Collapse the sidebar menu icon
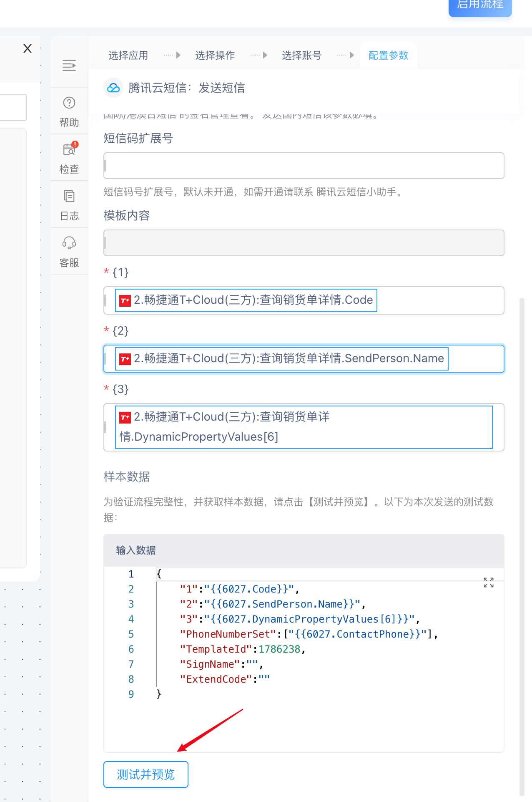 coord(69,66)
